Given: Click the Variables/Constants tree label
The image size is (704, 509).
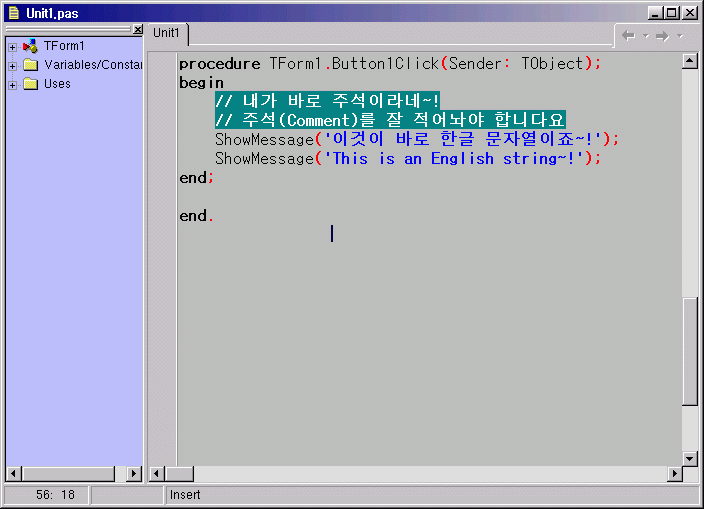Looking at the screenshot, I should 93,65.
